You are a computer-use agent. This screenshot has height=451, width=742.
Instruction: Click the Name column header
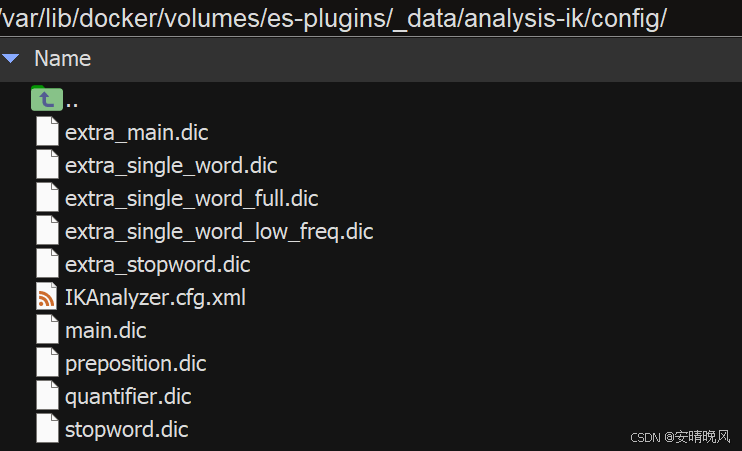(62, 59)
